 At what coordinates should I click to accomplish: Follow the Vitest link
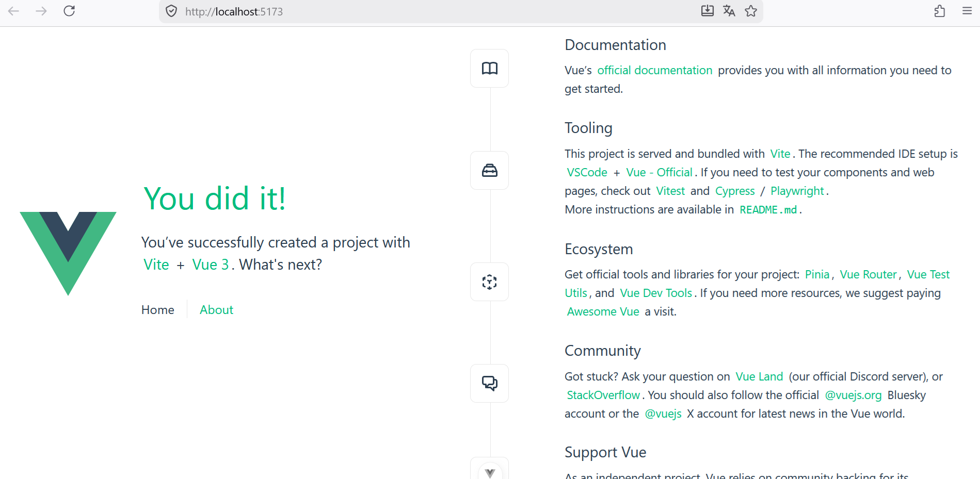pyautogui.click(x=670, y=191)
